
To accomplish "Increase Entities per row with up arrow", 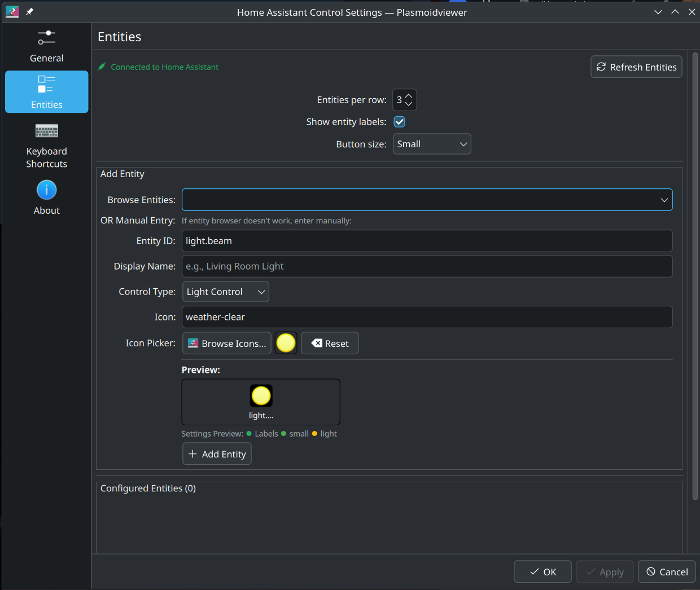I will coord(408,95).
